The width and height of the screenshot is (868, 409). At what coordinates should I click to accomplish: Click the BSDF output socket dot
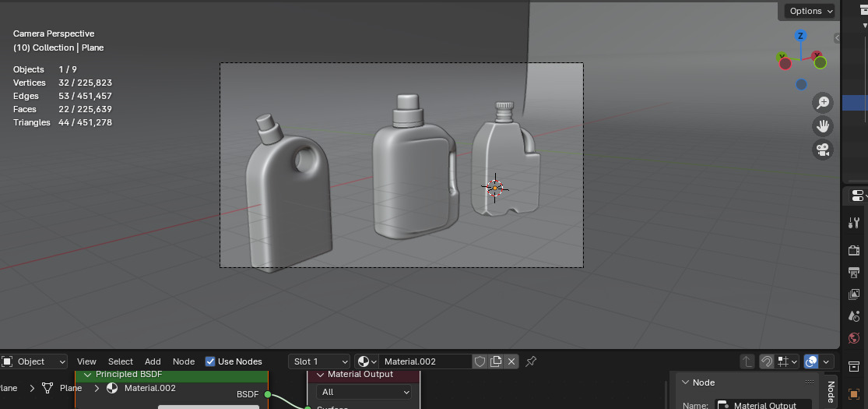(x=267, y=395)
